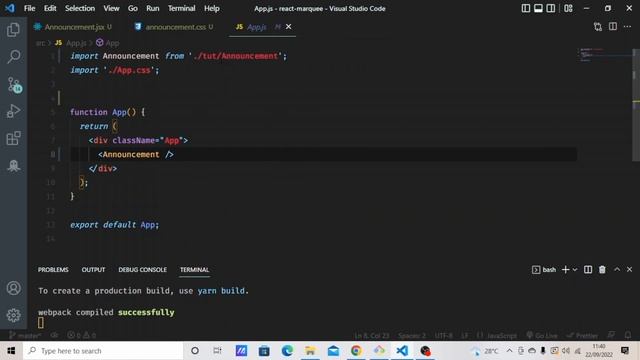Close the terminal panel

coord(629,269)
